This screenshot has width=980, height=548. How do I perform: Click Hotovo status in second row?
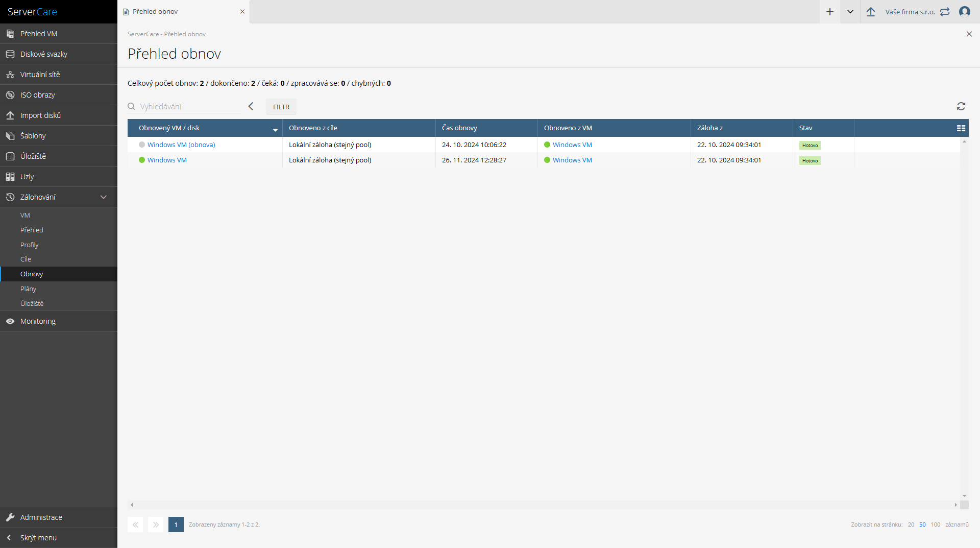point(810,161)
